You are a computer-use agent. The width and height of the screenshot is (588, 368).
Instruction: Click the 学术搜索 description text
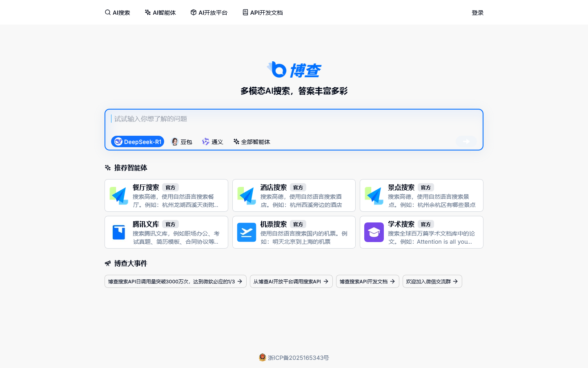pos(431,238)
